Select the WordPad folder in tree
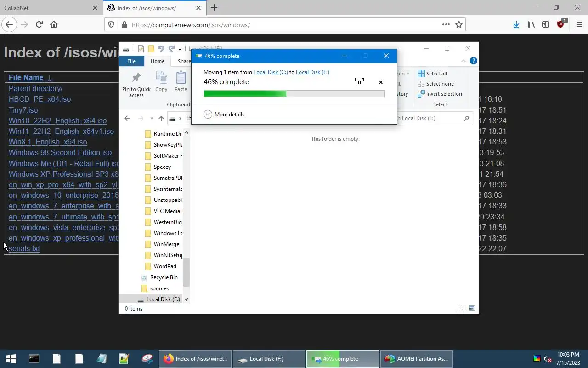 165,266
